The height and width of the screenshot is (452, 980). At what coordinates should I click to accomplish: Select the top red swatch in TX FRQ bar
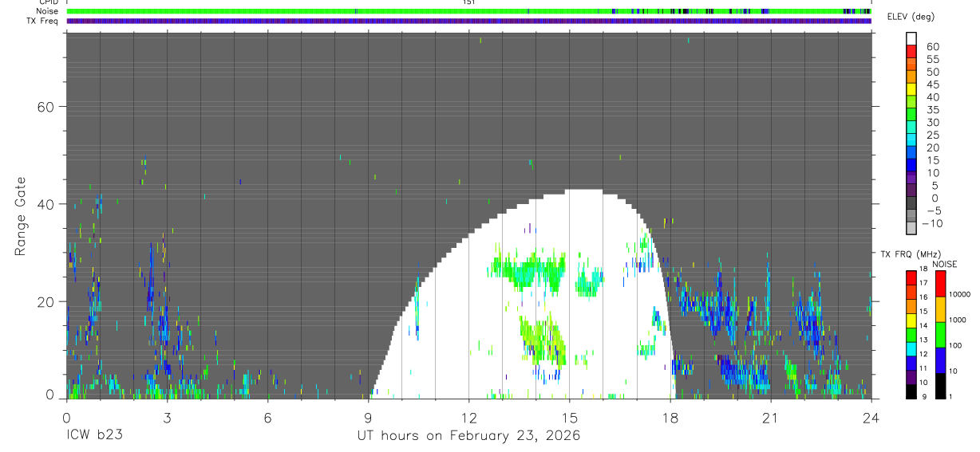pyautogui.click(x=911, y=277)
